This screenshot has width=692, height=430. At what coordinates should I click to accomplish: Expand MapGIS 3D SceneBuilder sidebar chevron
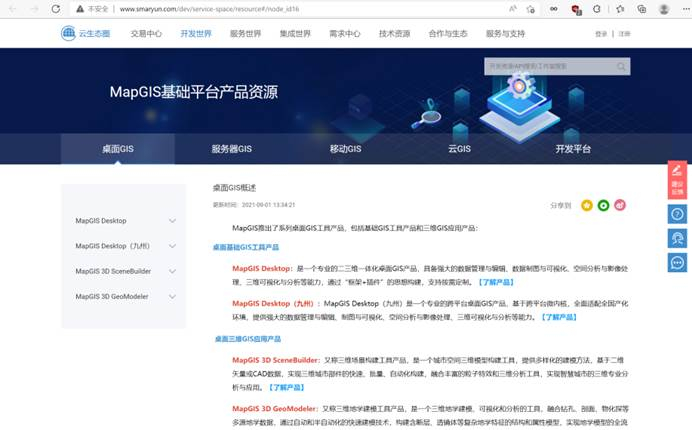173,271
